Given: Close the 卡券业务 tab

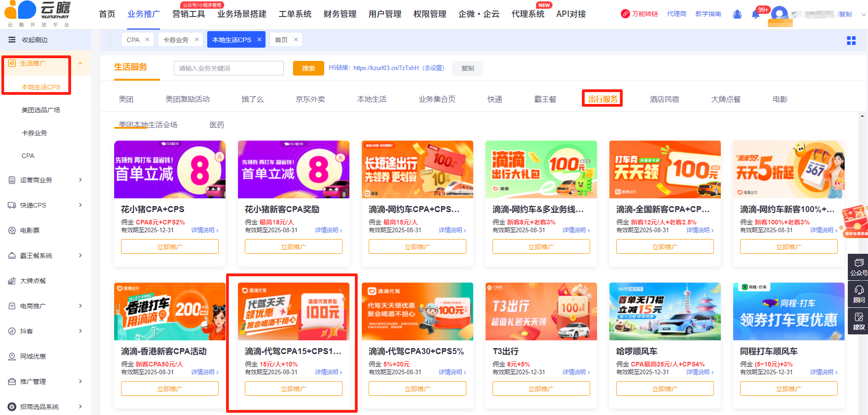Looking at the screenshot, I should [x=197, y=40].
